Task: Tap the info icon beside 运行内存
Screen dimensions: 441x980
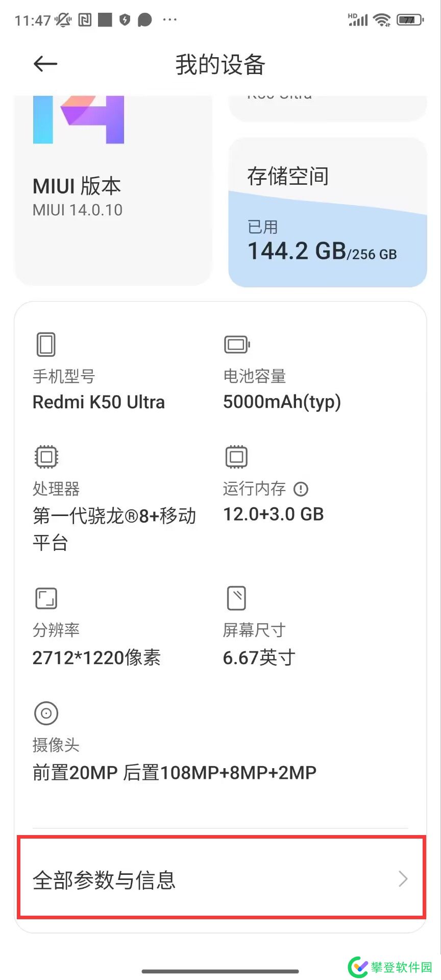Action: (x=301, y=489)
